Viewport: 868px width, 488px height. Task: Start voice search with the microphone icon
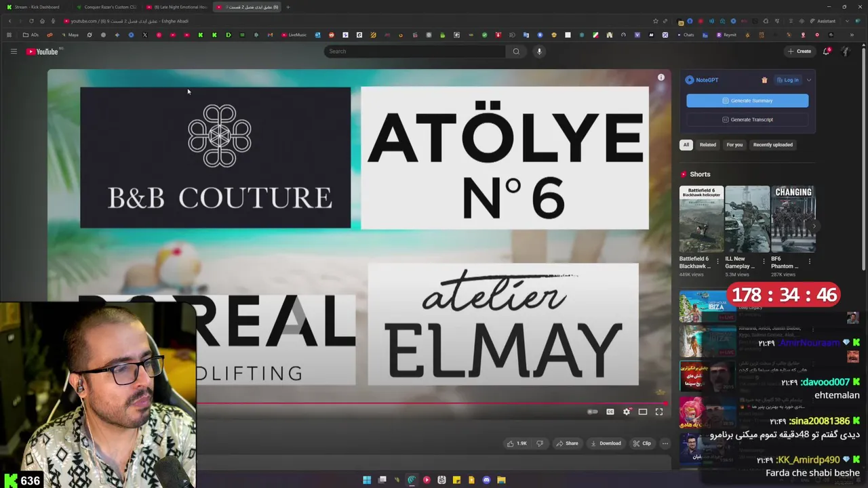(539, 52)
